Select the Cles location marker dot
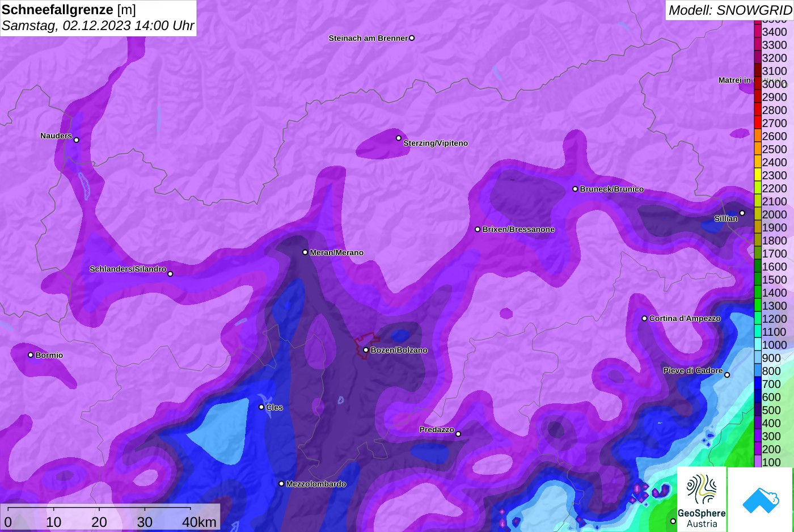The height and width of the screenshot is (532, 794). [261, 407]
